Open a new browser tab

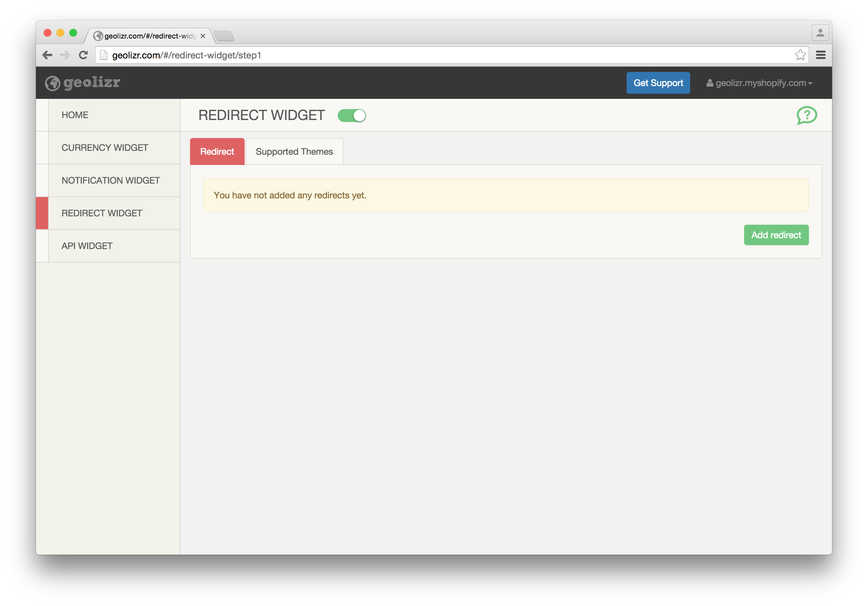pos(225,36)
